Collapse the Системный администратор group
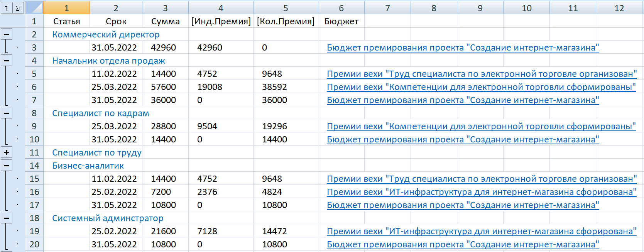The image size is (644, 252). click(7, 218)
